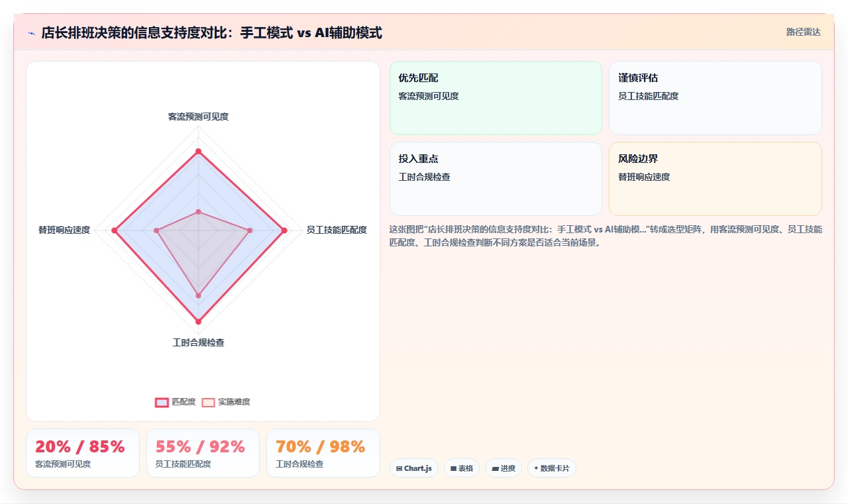Click the 表格 tag icon
The width and height of the screenshot is (848, 504).
(x=453, y=468)
